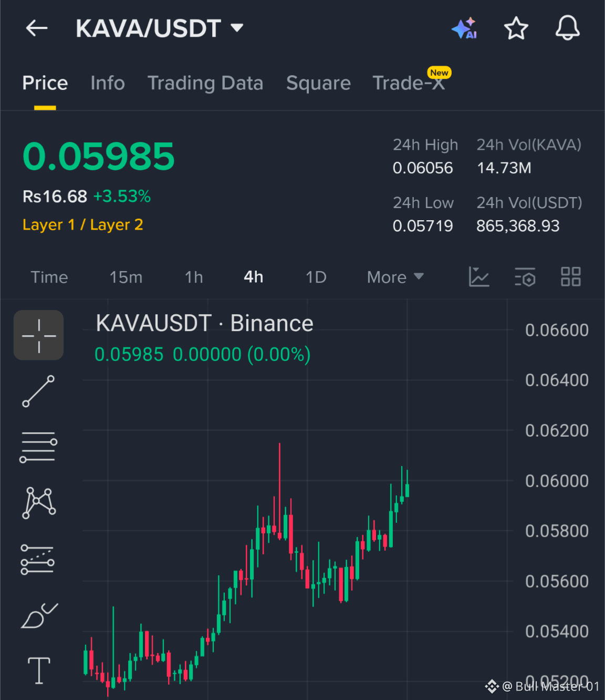Switch to the Price tab
The image size is (605, 700).
(45, 83)
